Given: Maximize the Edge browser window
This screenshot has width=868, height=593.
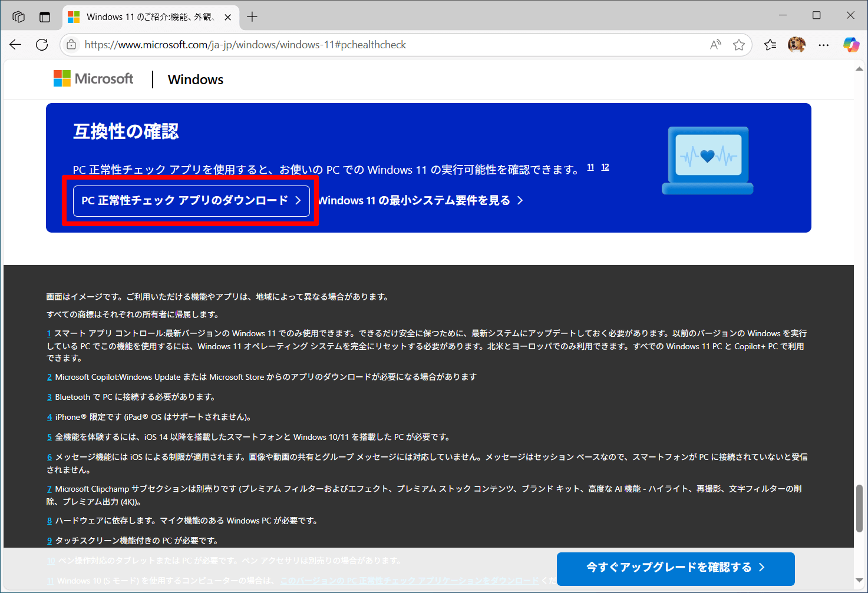Looking at the screenshot, I should tap(816, 15).
